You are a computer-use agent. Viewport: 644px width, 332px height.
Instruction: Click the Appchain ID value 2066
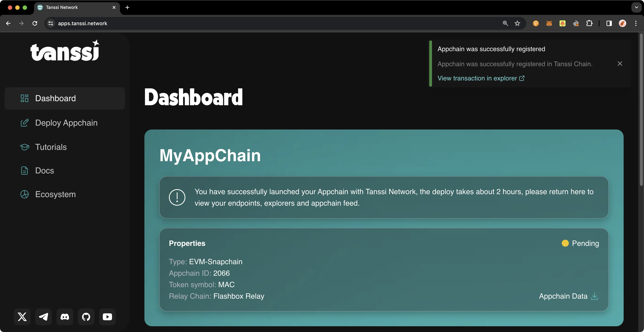click(221, 273)
